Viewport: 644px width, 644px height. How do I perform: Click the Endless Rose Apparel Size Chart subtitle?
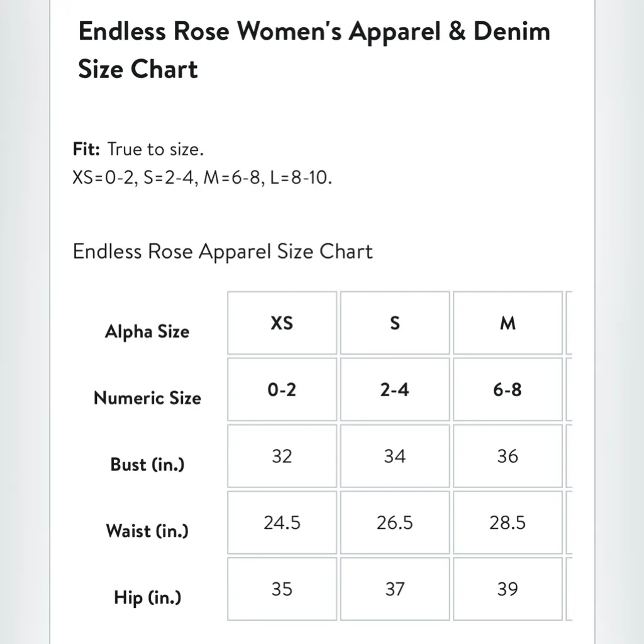[223, 252]
